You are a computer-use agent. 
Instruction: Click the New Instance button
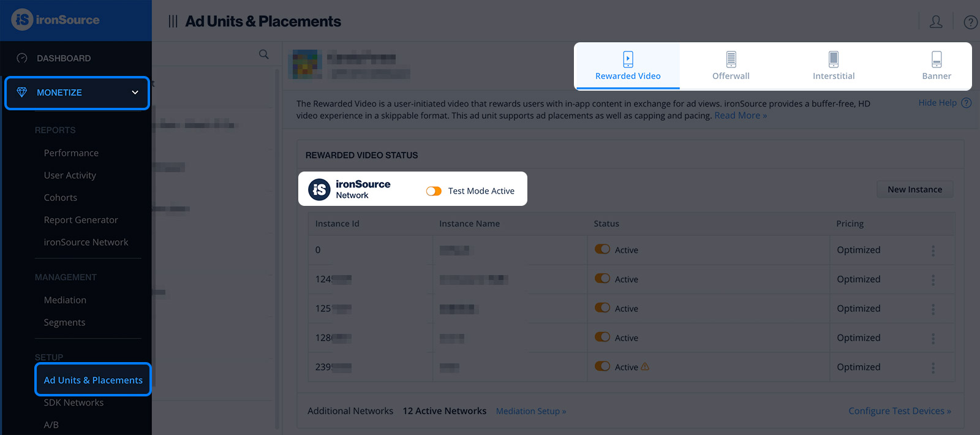(915, 189)
